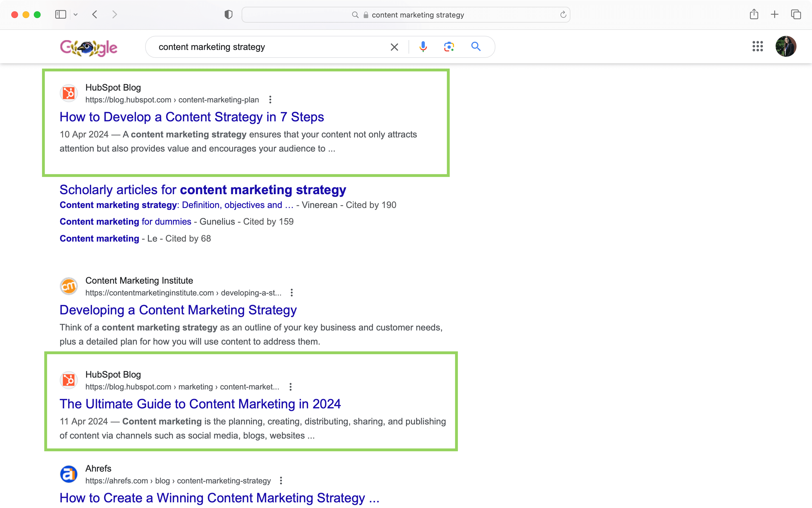This screenshot has width=812, height=508.
Task: Open the privacy report shield icon
Action: click(228, 14)
